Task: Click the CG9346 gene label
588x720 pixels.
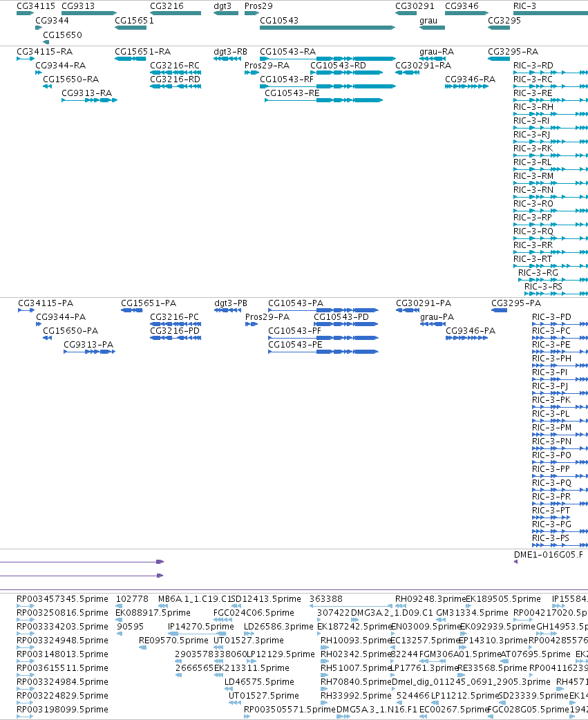Action: (x=462, y=6)
